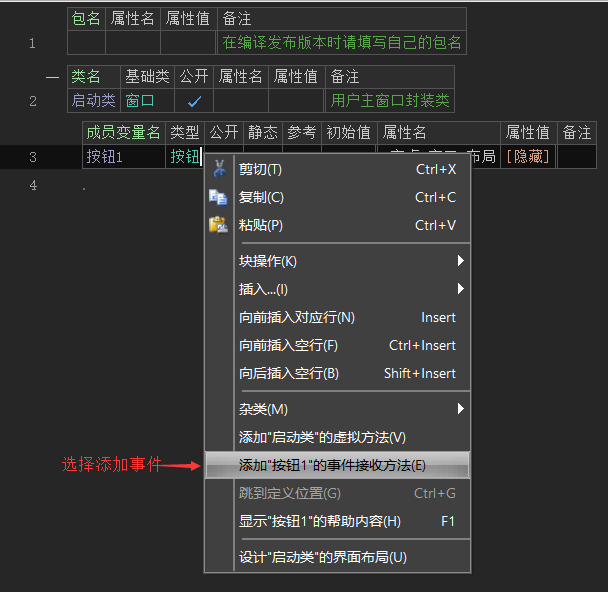The width and height of the screenshot is (608, 592).
Task: Click the Paste clipboard icon
Action: (x=218, y=225)
